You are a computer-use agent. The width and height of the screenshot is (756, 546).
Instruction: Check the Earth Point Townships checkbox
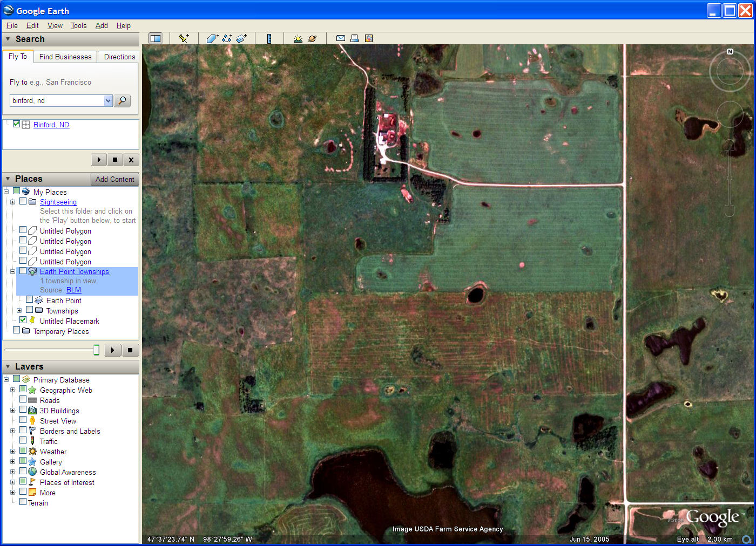pyautogui.click(x=23, y=271)
